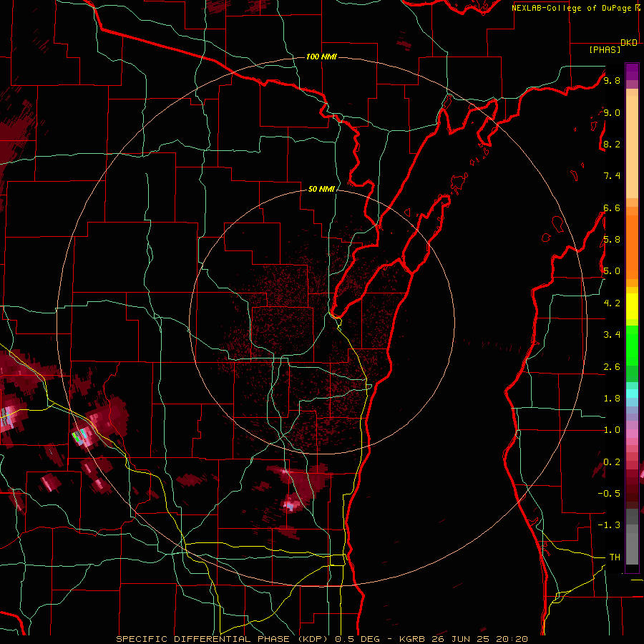
Task: Click the -0.5 scale value
Action: tap(609, 494)
